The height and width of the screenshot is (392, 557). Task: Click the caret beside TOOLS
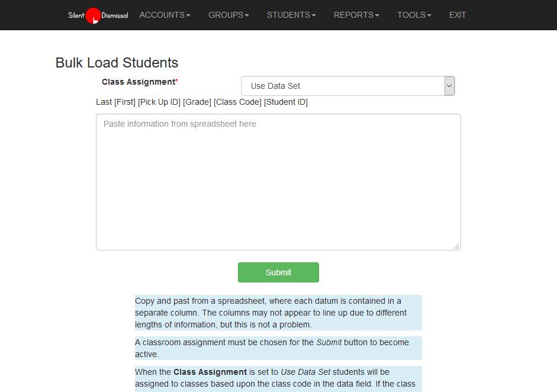point(429,15)
